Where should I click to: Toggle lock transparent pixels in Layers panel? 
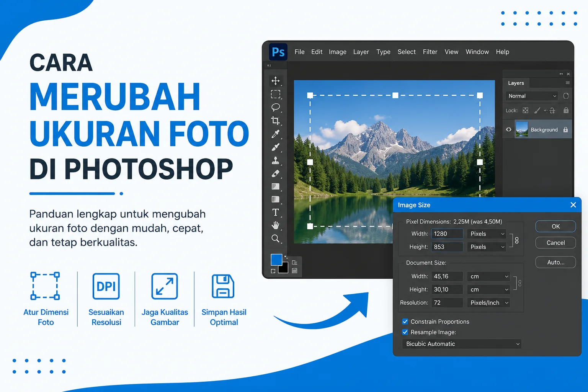526,110
